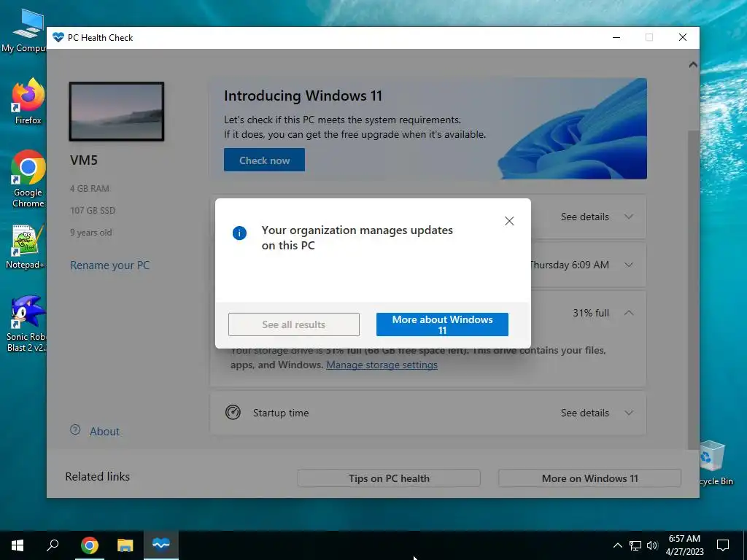
Task: Click the Check now button
Action: coord(264,160)
